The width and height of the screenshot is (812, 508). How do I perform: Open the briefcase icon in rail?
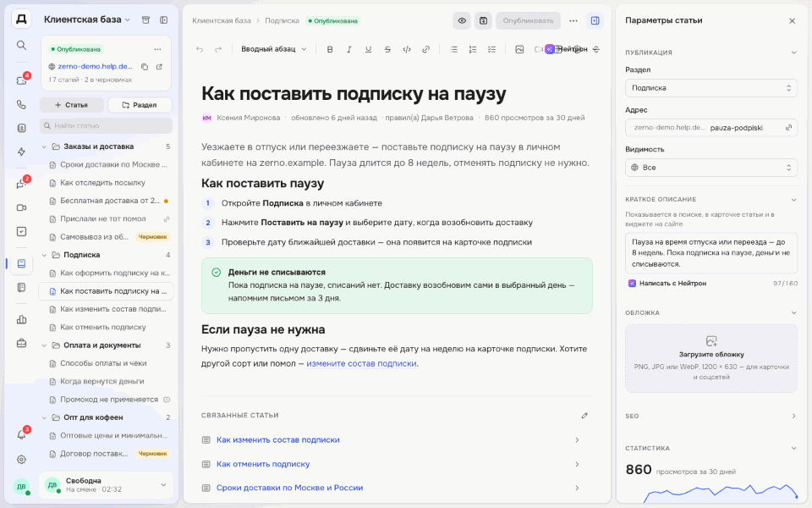21,343
